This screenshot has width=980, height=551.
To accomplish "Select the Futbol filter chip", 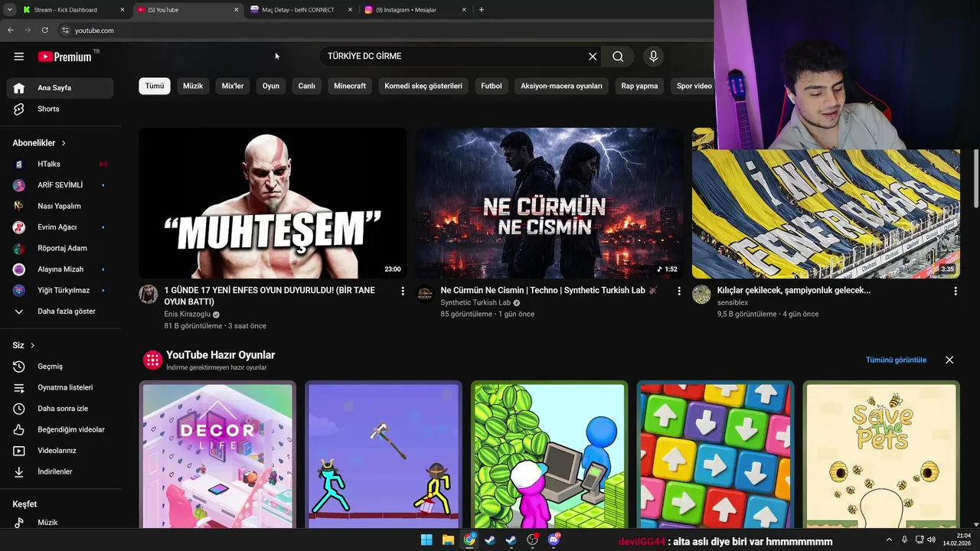I will click(x=492, y=86).
